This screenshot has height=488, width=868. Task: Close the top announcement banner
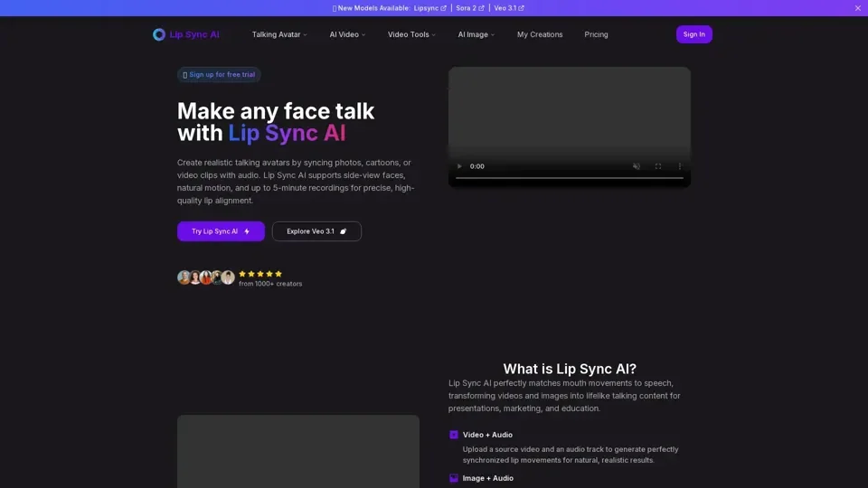tap(857, 8)
